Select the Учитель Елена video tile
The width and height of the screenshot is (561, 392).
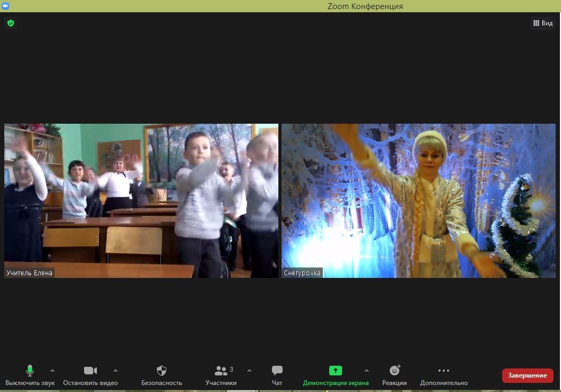(141, 201)
